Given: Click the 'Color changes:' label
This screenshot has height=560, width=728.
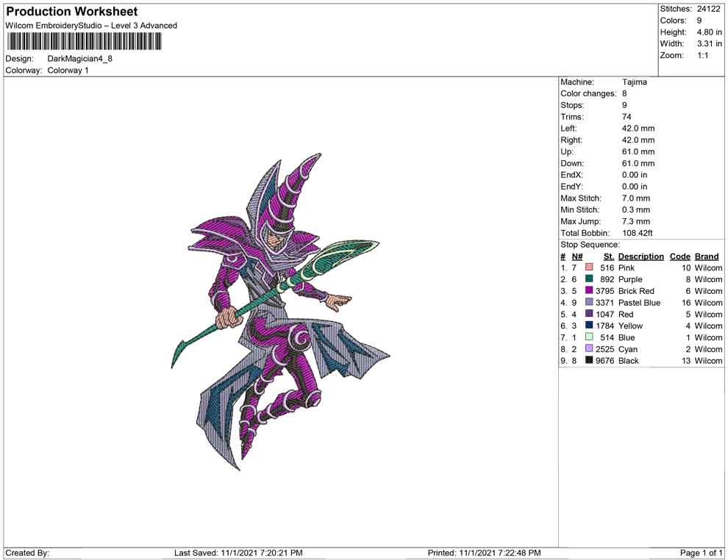Looking at the screenshot, I should 588,93.
